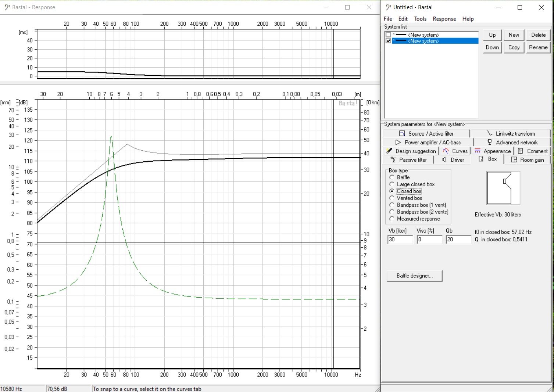This screenshot has width=554, height=392.
Task: Click the Qb input field
Action: tap(458, 240)
